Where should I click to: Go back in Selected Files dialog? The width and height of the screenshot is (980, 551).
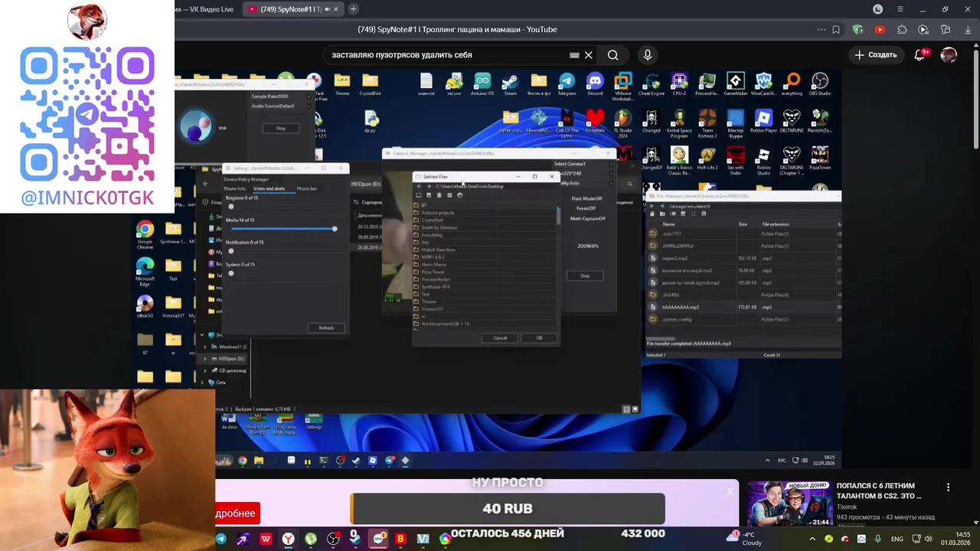point(419,186)
